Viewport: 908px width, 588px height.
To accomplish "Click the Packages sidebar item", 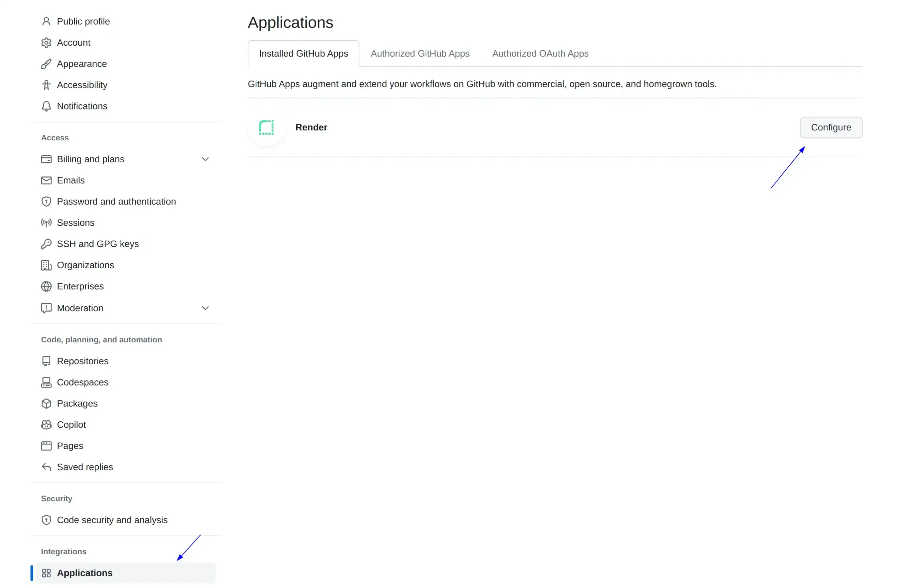I will click(77, 403).
